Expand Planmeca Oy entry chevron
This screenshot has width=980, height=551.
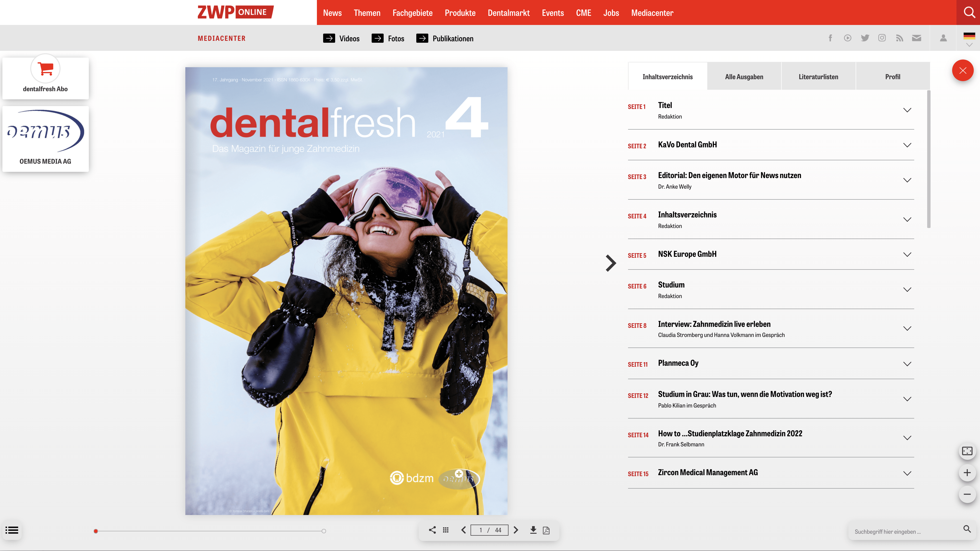pos(907,364)
